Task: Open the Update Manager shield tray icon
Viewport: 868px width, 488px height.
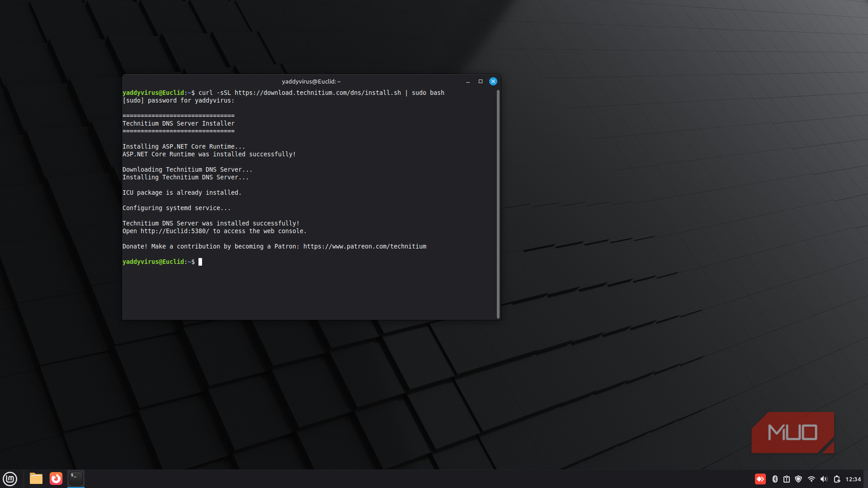Action: 799,479
